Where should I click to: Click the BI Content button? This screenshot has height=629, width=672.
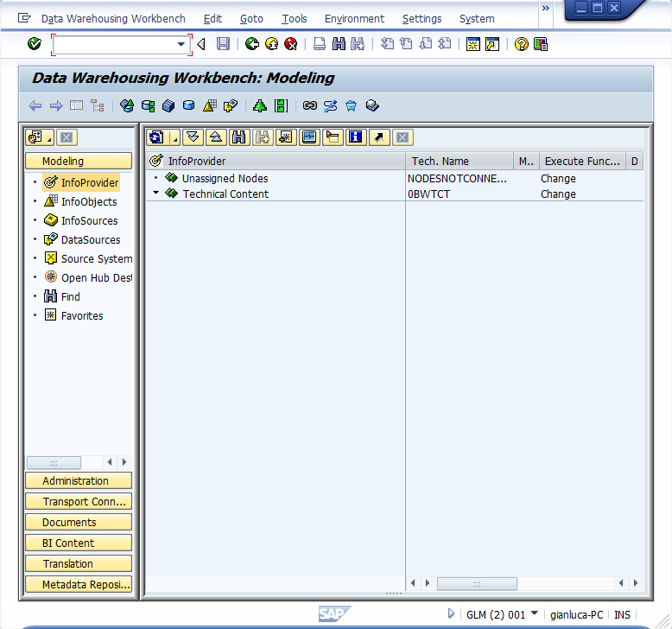coord(79,543)
